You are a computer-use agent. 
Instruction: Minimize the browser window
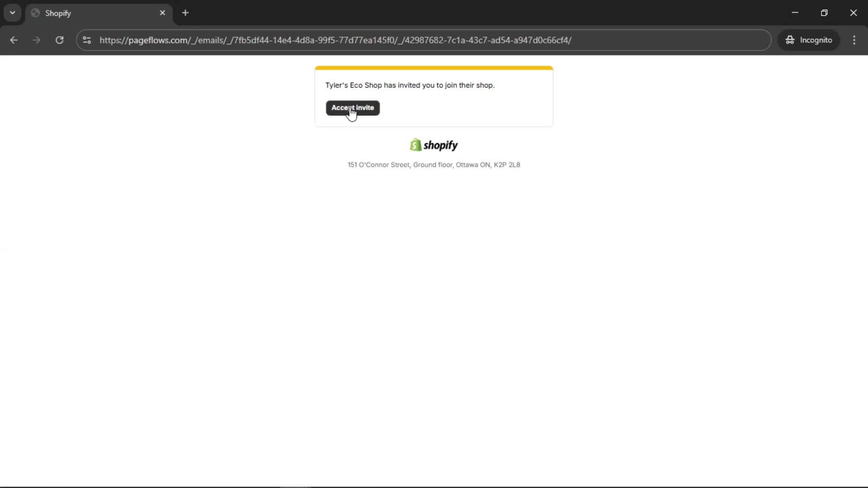pos(795,13)
